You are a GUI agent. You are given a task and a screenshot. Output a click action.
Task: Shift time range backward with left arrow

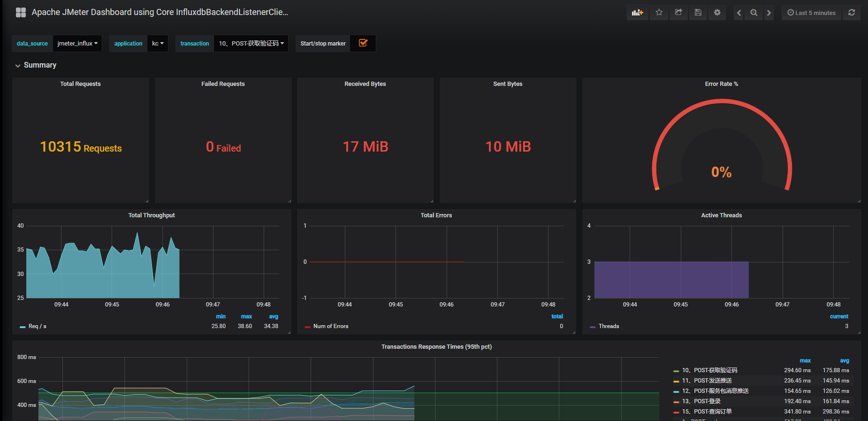pyautogui.click(x=739, y=13)
